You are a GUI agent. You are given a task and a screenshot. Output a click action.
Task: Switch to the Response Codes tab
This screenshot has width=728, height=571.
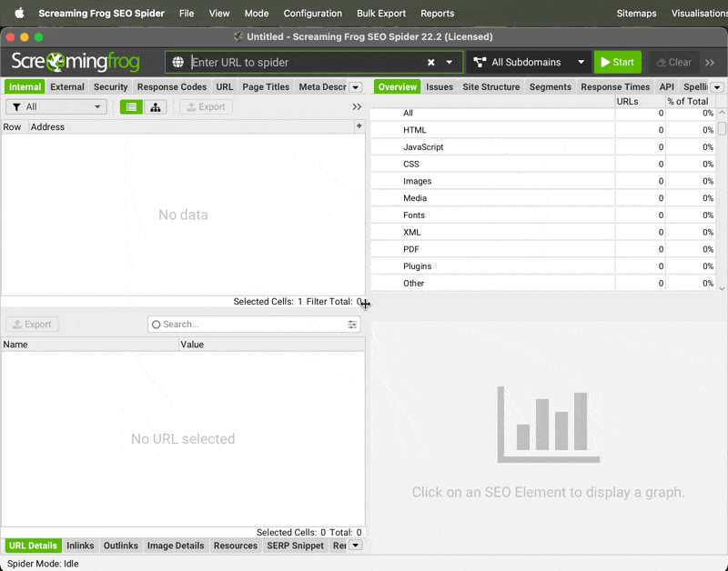[172, 87]
